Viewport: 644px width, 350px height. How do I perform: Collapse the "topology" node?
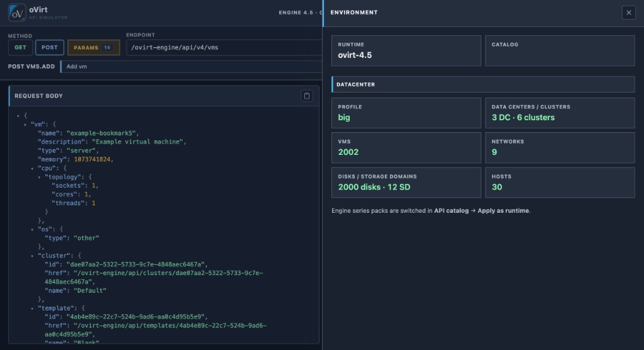39,178
